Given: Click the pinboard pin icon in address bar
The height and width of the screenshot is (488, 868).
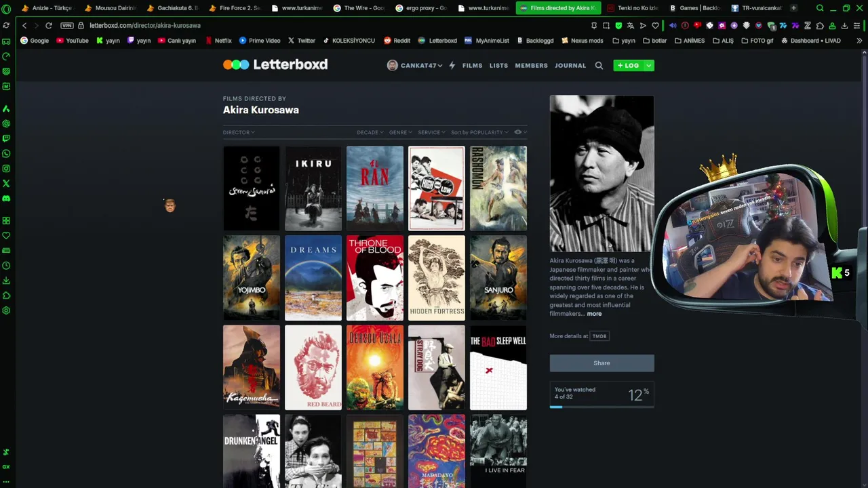Looking at the screenshot, I should click(594, 26).
